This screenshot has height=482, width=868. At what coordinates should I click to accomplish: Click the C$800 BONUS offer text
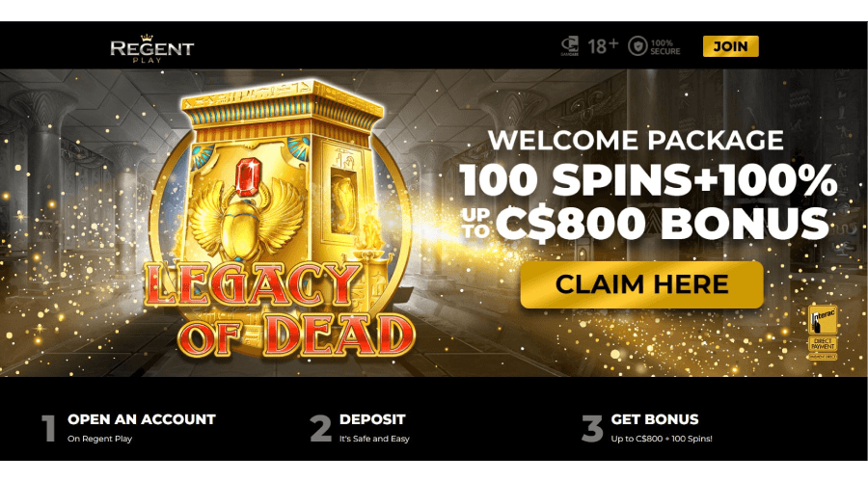click(x=662, y=224)
